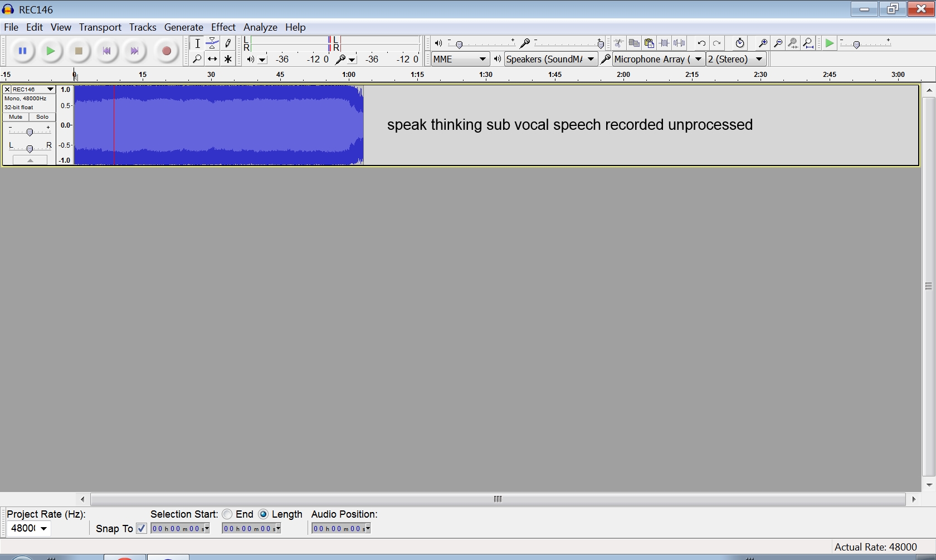Image resolution: width=936 pixels, height=560 pixels.
Task: Toggle the Snap To checkbox
Action: pyautogui.click(x=142, y=528)
